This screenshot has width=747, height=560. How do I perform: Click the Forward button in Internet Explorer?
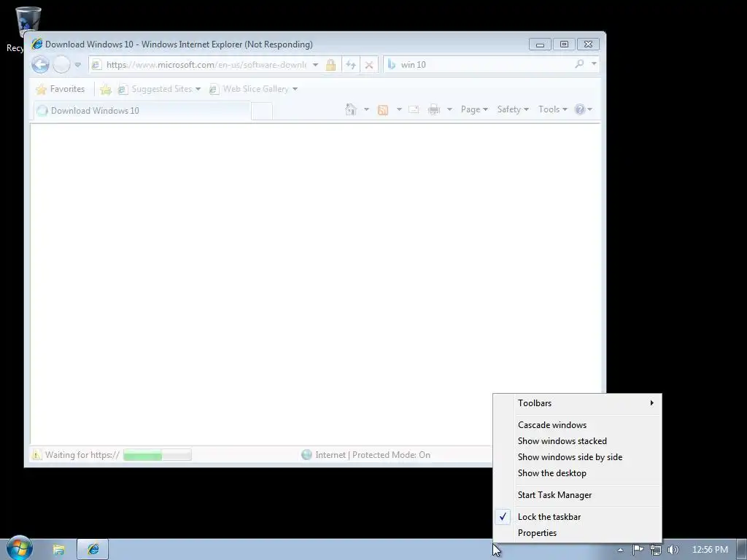[61, 64]
